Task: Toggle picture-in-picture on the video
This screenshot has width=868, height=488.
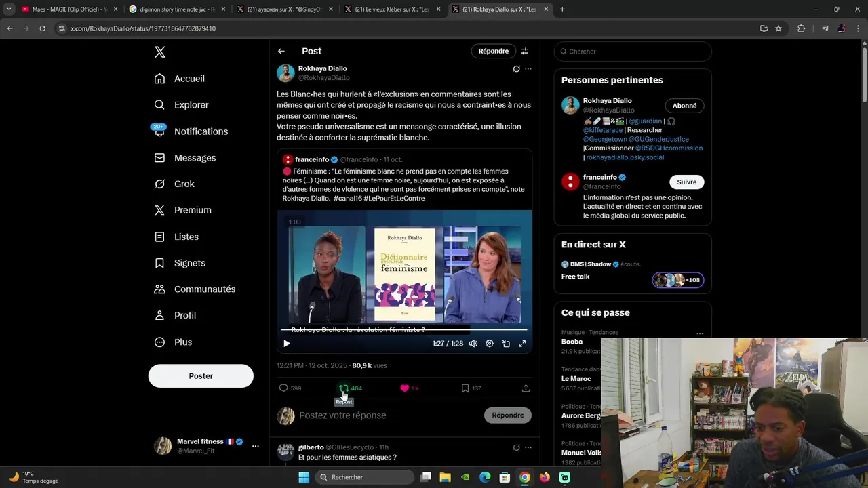Action: (506, 344)
